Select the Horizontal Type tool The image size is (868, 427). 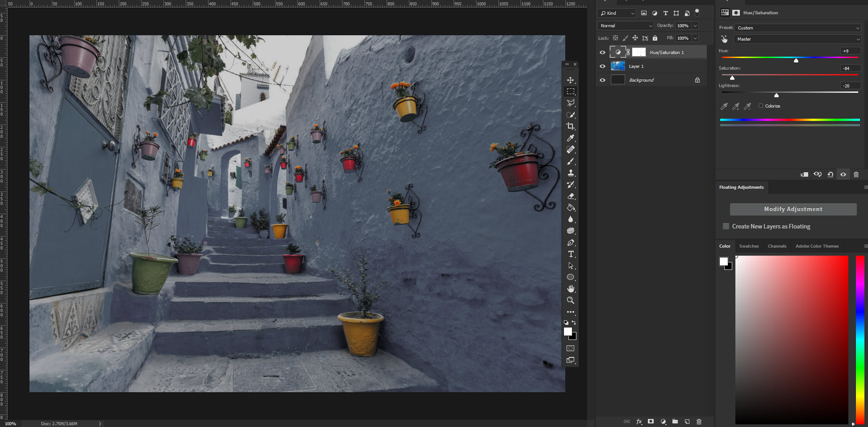(571, 254)
